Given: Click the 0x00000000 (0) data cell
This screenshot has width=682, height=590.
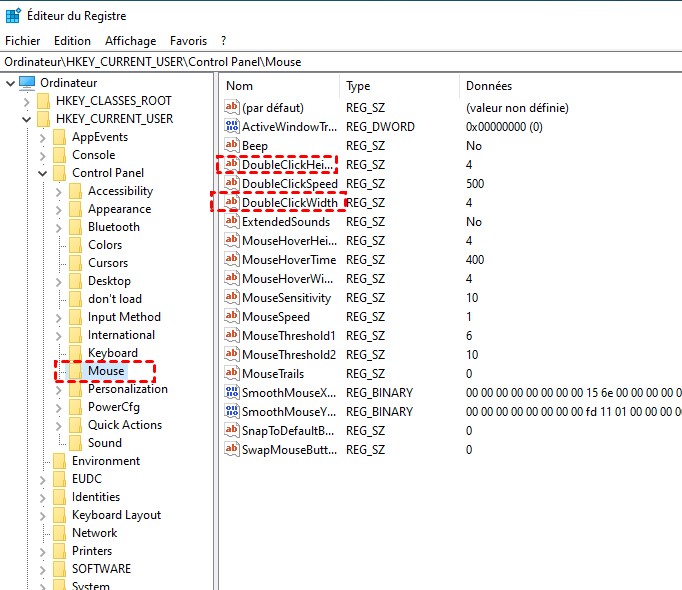Looking at the screenshot, I should pyautogui.click(x=504, y=127).
